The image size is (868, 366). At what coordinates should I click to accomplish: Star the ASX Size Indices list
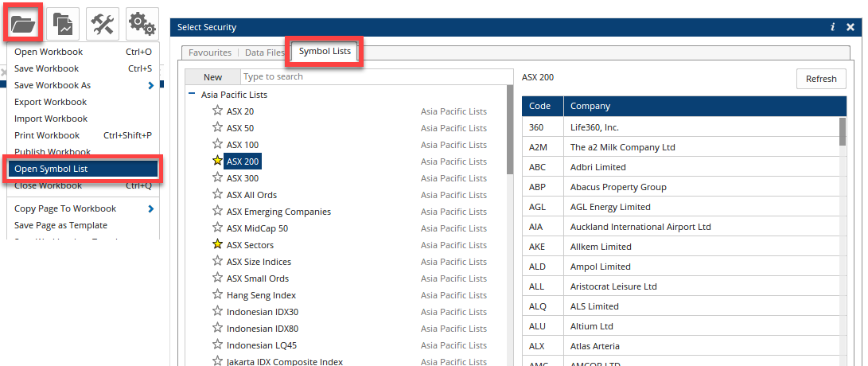217,261
